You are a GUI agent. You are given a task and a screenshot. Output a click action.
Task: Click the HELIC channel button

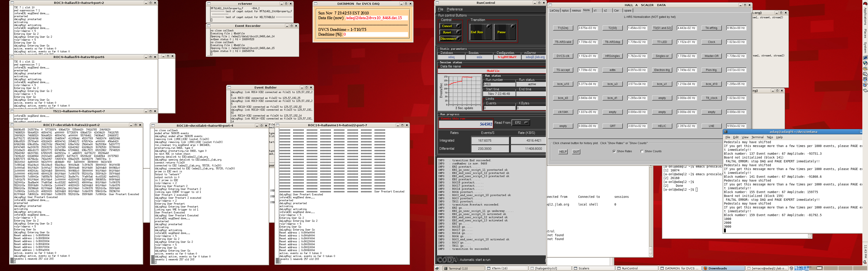(x=662, y=126)
